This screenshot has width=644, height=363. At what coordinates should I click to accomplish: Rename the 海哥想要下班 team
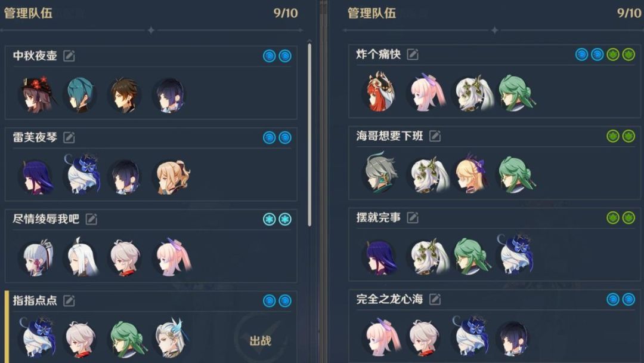coord(435,136)
